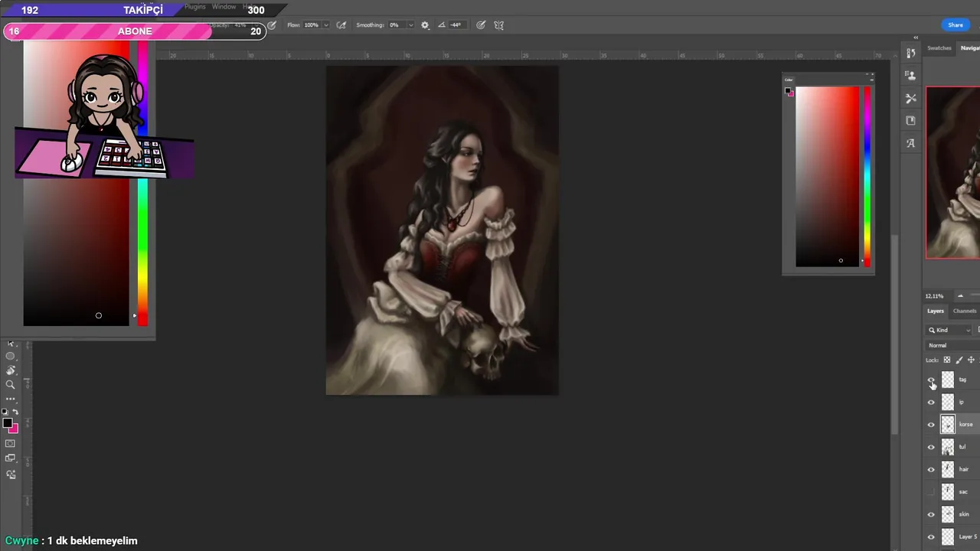The image size is (980, 551).
Task: Lock image pixels brush icon
Action: click(959, 360)
